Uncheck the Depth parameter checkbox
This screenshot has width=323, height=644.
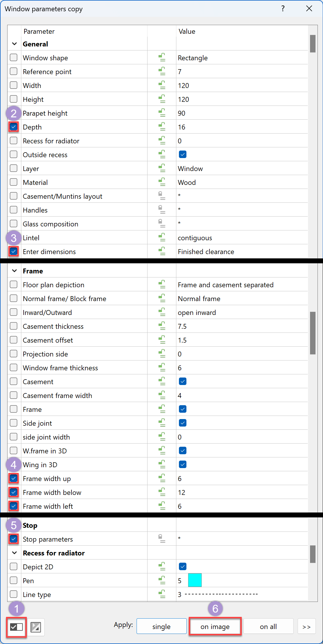pos(14,127)
